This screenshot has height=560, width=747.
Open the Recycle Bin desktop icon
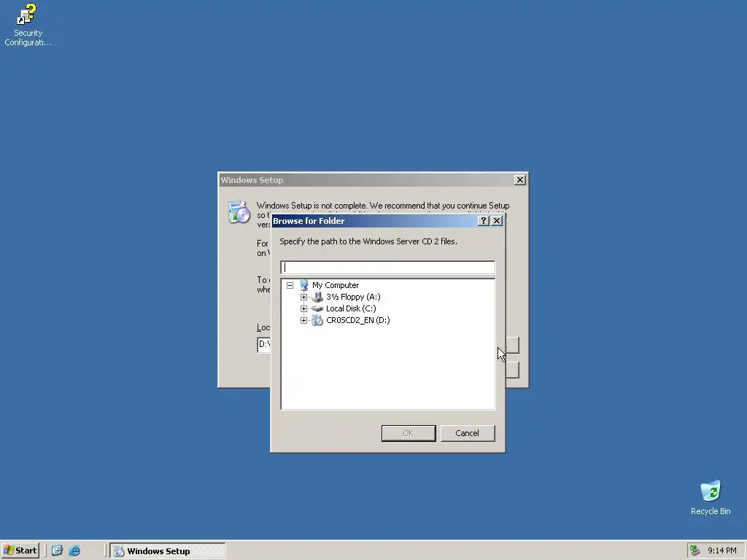pos(711,497)
